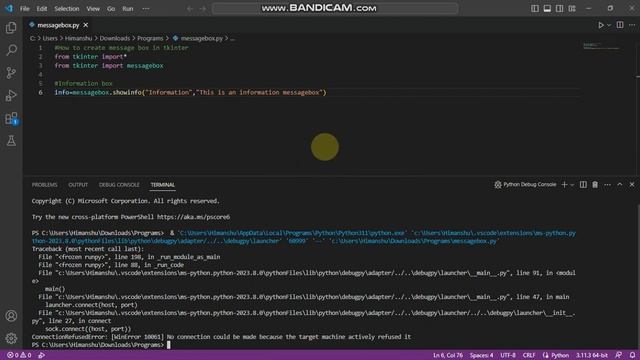The image size is (640, 360).
Task: Close the bottom panel
Action: (632, 184)
